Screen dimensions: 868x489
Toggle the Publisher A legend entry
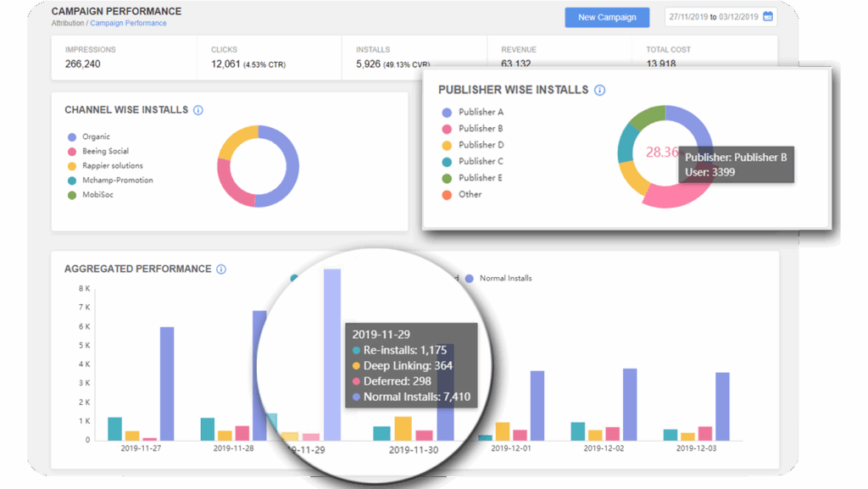coord(473,113)
